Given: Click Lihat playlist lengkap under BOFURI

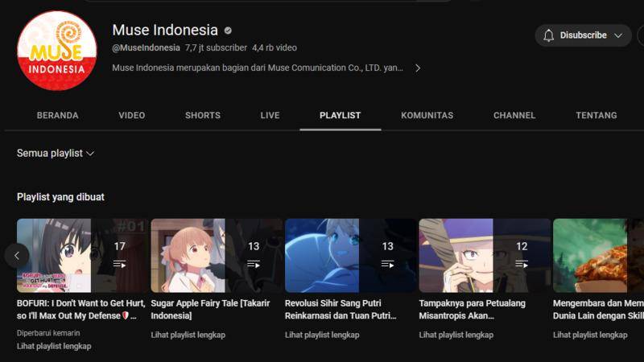Looking at the screenshot, I should click(54, 347).
